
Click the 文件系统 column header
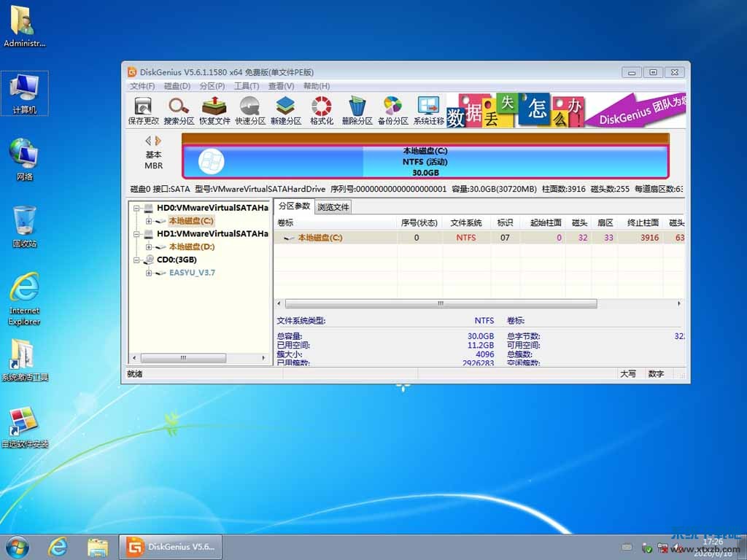tap(466, 222)
